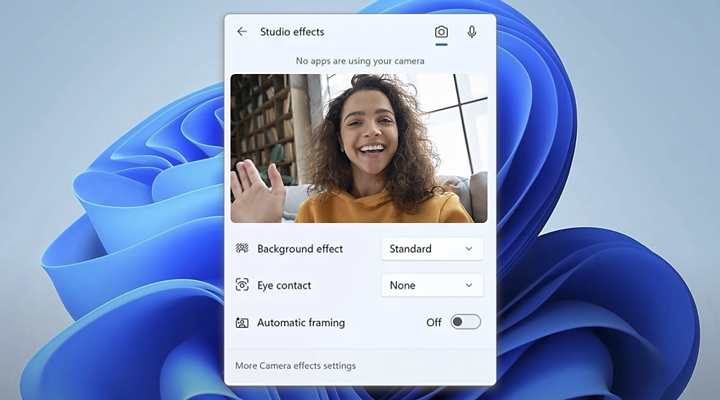This screenshot has width=720, height=400.
Task: Click the Background effect label
Action: (300, 249)
